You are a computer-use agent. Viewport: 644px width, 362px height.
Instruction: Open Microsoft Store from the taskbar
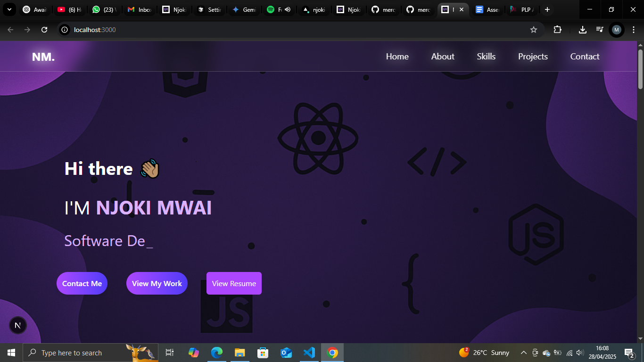pos(263,353)
